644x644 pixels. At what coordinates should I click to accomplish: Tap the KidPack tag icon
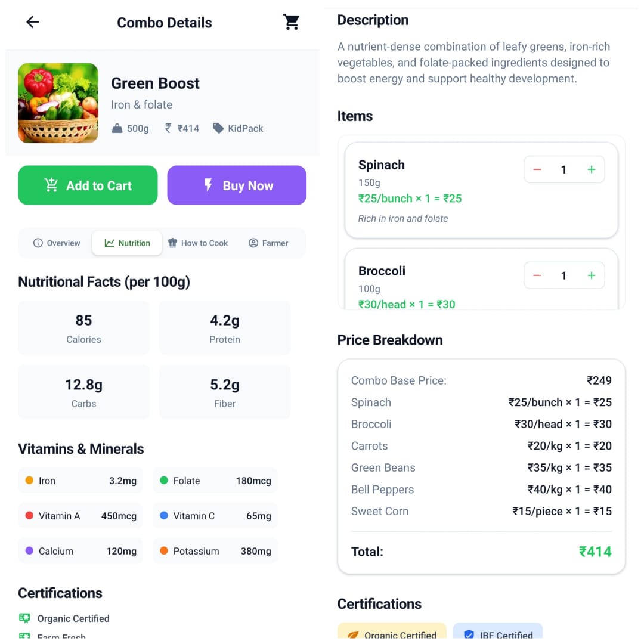coord(218,128)
